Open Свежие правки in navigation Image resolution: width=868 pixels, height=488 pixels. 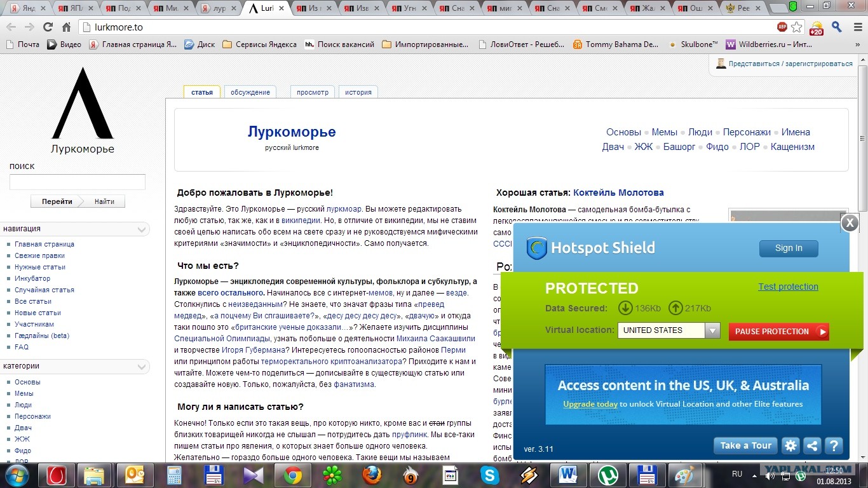point(40,255)
